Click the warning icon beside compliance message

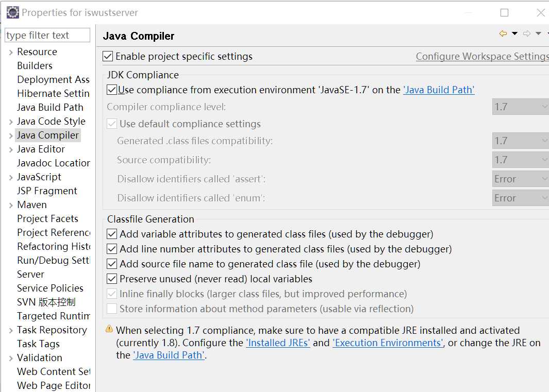point(109,329)
